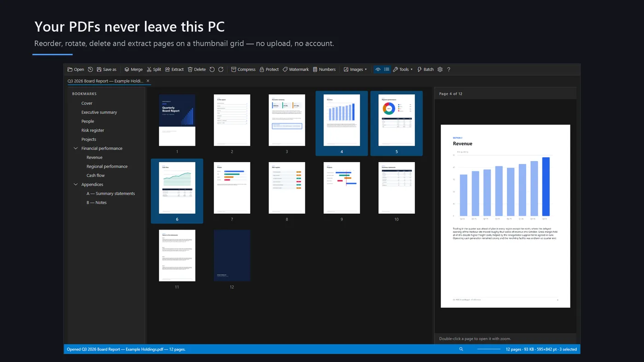
Task: Toggle the preview pane eye button
Action: coord(378,69)
